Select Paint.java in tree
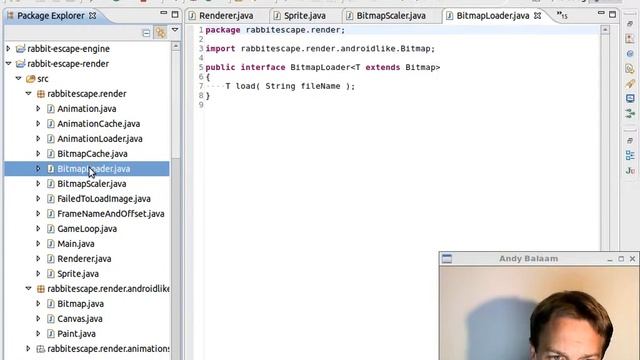Image resolution: width=640 pixels, height=360 pixels. pos(76,334)
